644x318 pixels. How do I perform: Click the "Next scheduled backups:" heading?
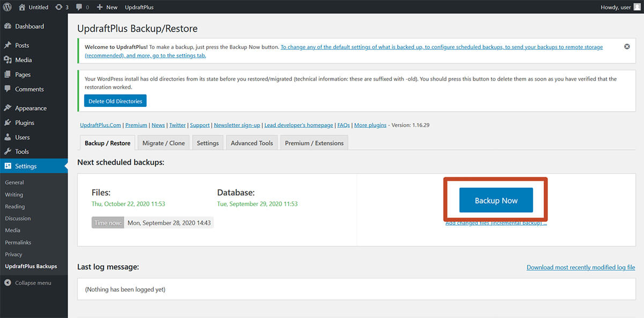[x=121, y=162]
